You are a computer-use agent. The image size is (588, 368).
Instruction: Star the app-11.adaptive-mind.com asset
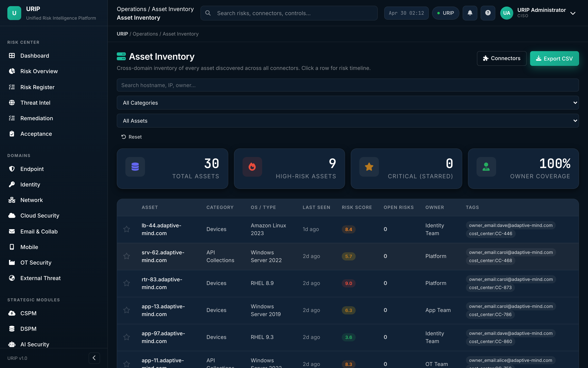127,364
